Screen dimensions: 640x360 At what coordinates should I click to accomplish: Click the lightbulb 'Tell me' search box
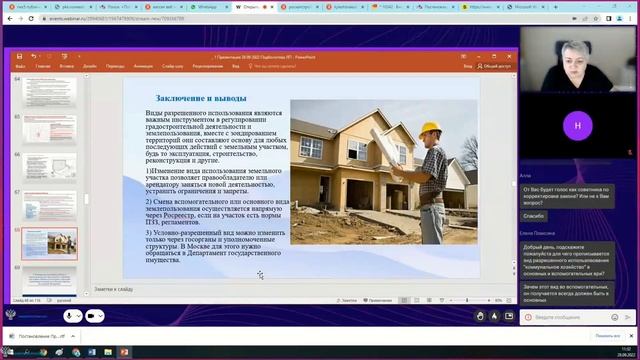(272, 66)
